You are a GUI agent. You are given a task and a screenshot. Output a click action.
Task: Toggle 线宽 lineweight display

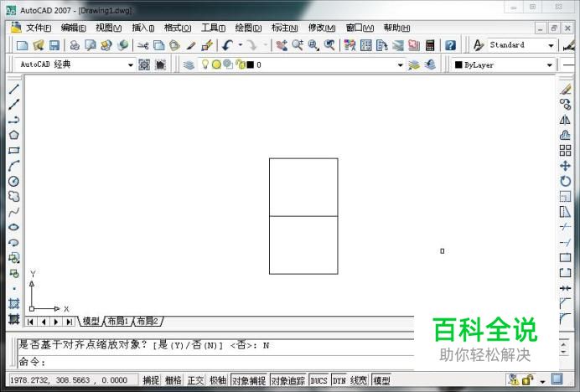(358, 380)
